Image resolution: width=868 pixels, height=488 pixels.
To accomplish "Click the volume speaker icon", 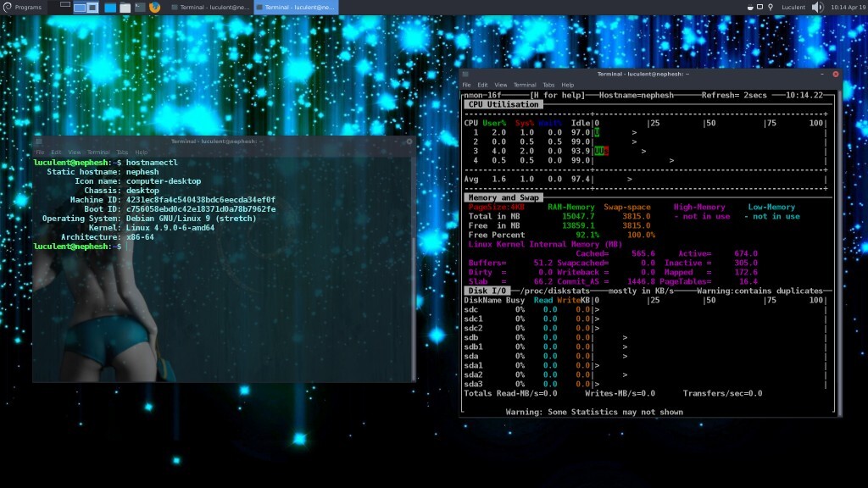I will [817, 7].
